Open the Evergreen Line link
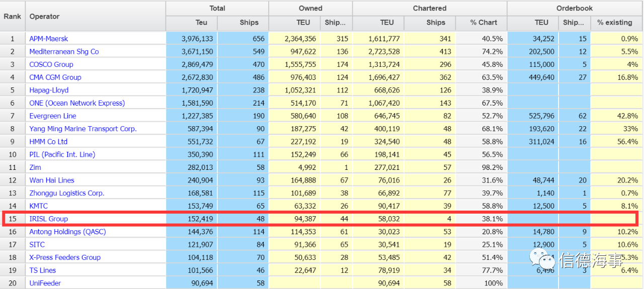Viewport: 644px width, 289px height. [53, 116]
